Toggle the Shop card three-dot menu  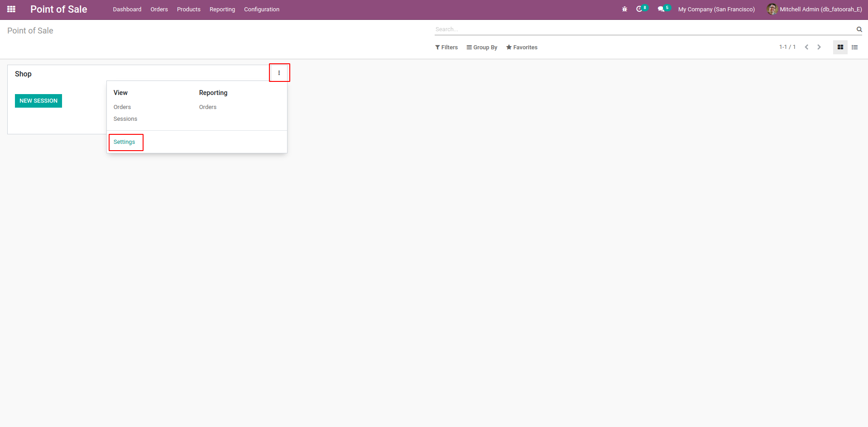(x=279, y=73)
